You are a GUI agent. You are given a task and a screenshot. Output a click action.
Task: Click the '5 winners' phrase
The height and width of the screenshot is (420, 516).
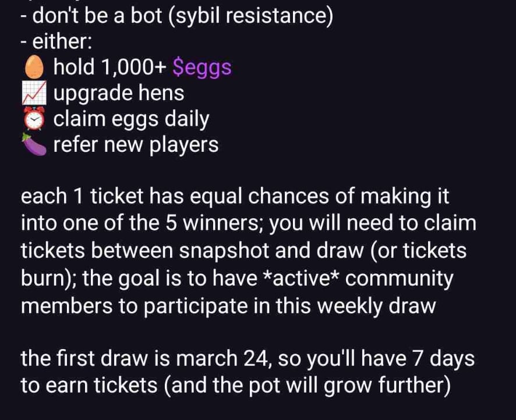pyautogui.click(x=217, y=223)
